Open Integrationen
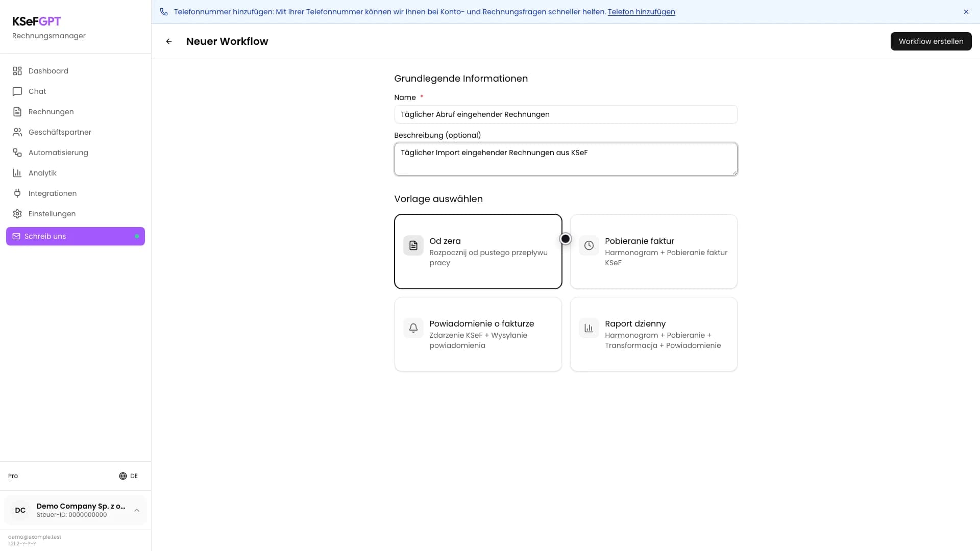 pyautogui.click(x=76, y=193)
